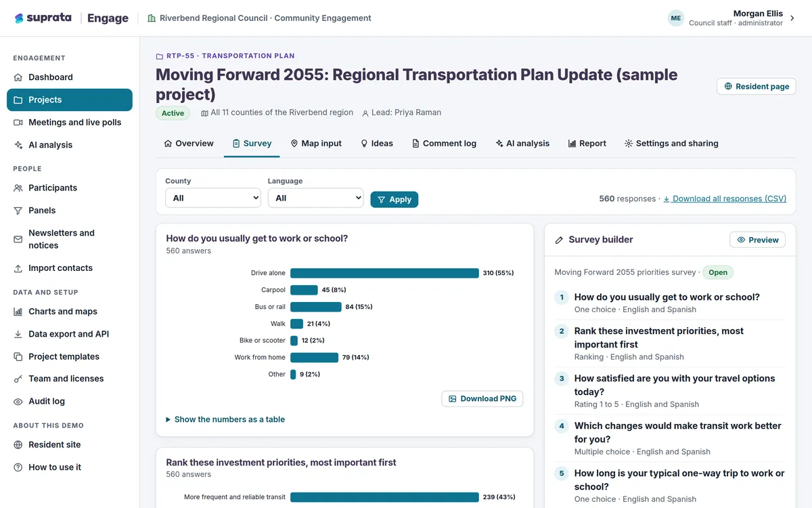Open the Comment log tab
The image size is (812, 508).
(x=445, y=144)
